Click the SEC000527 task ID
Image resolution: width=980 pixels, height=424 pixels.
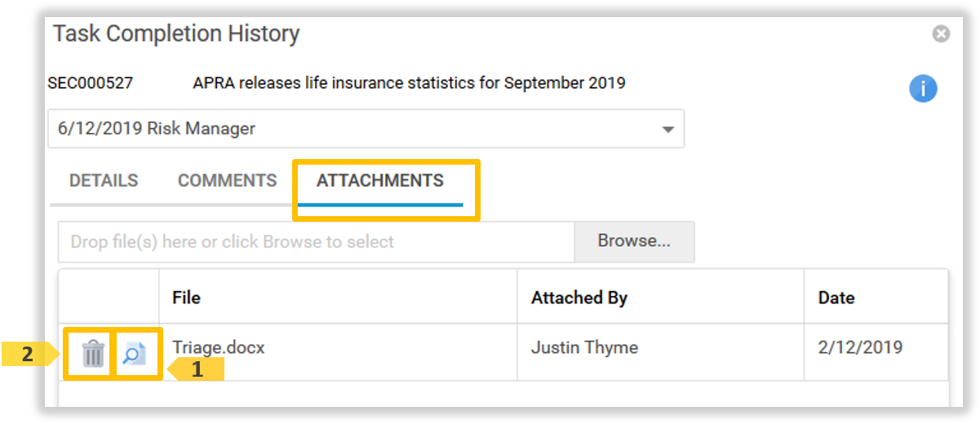[x=91, y=83]
